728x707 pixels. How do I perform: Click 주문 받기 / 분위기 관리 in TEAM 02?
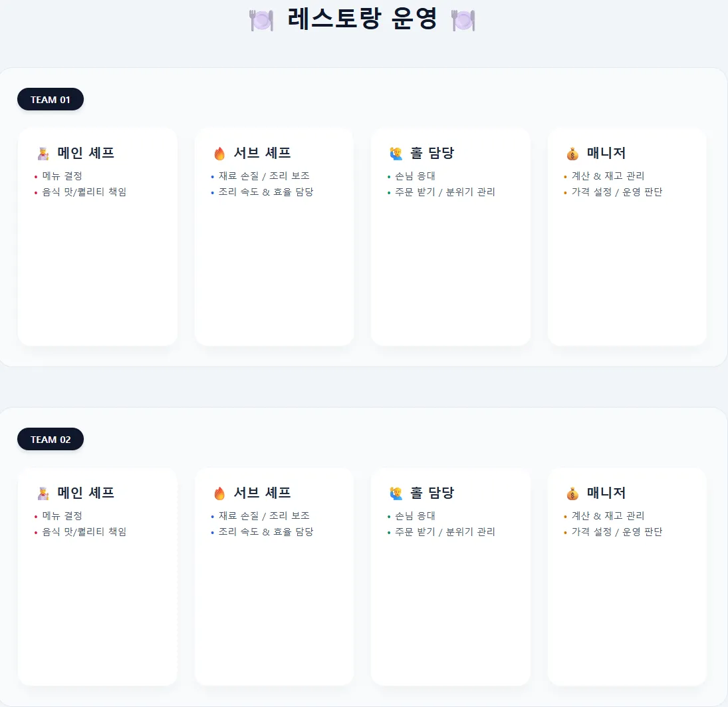click(x=445, y=532)
